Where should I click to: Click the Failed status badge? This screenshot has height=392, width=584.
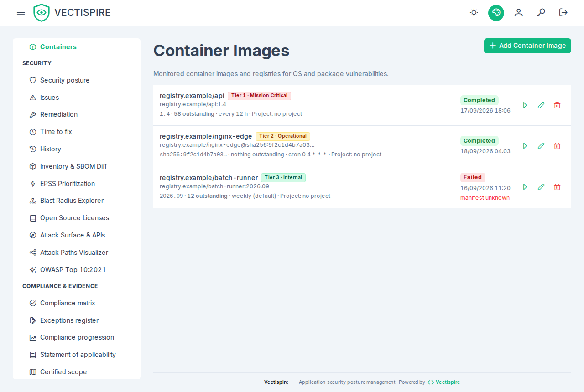click(x=473, y=177)
